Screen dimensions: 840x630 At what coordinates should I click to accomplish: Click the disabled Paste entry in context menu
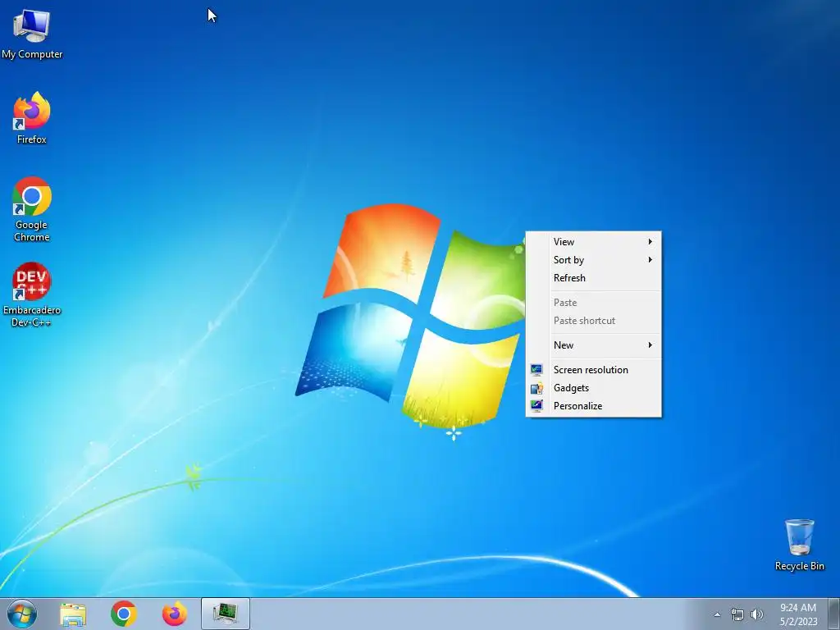coord(594,303)
